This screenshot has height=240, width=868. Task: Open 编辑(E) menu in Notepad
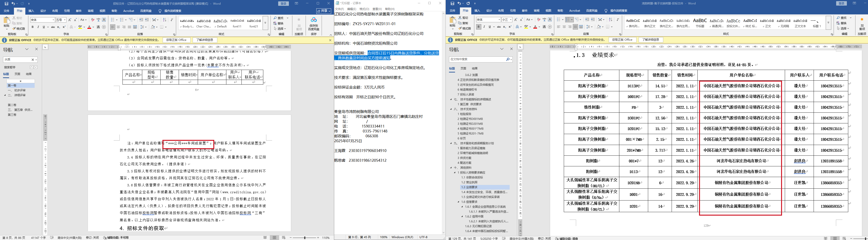click(351, 9)
